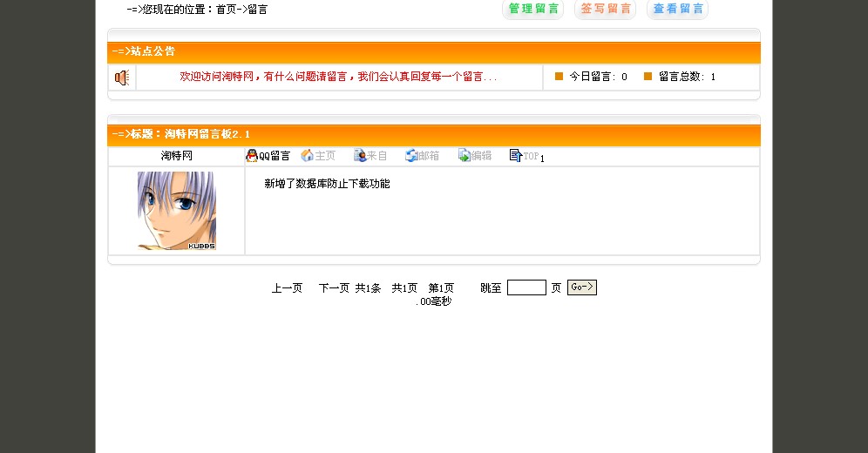Click the 编辑 edit icon

464,155
